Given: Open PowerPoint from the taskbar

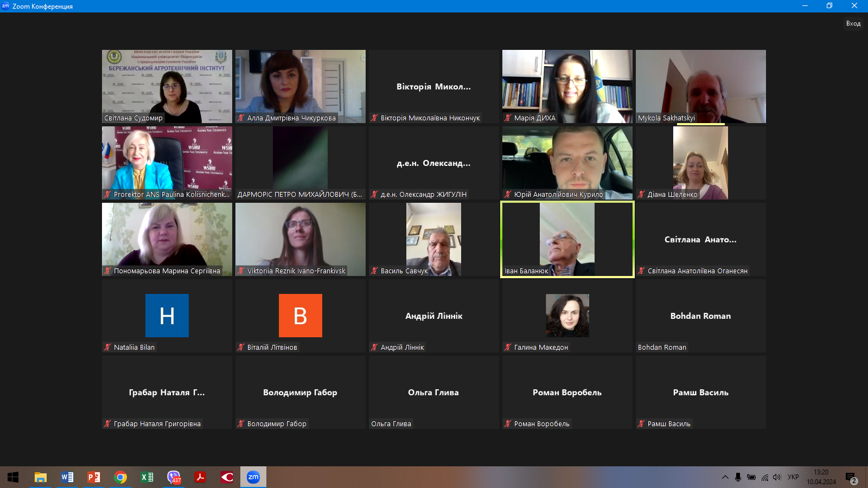Looking at the screenshot, I should pyautogui.click(x=94, y=477).
